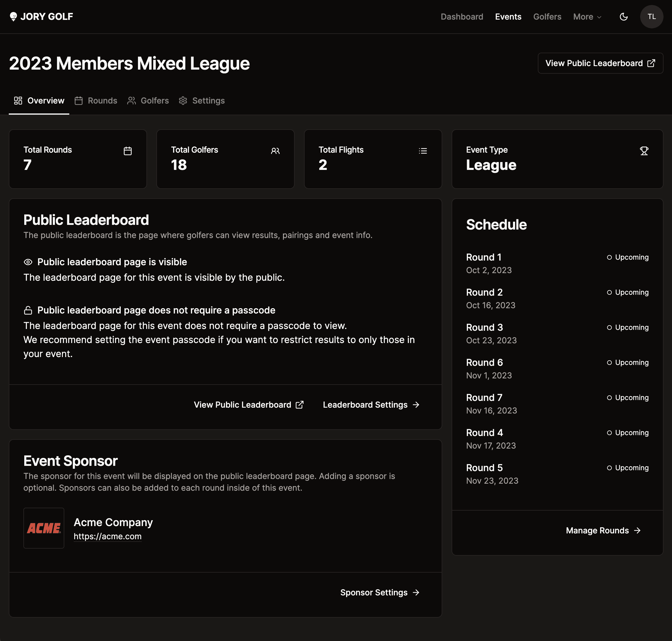Viewport: 672px width, 641px height.
Task: Click Manage Rounds in Schedule panel
Action: click(603, 531)
